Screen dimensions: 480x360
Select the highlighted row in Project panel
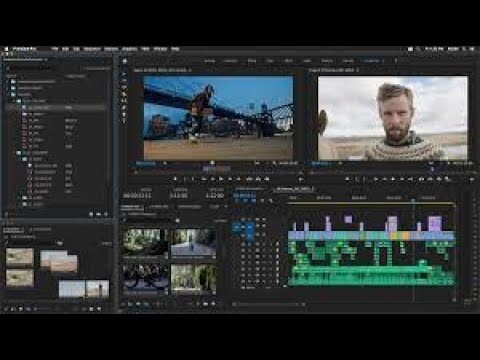coord(56,108)
